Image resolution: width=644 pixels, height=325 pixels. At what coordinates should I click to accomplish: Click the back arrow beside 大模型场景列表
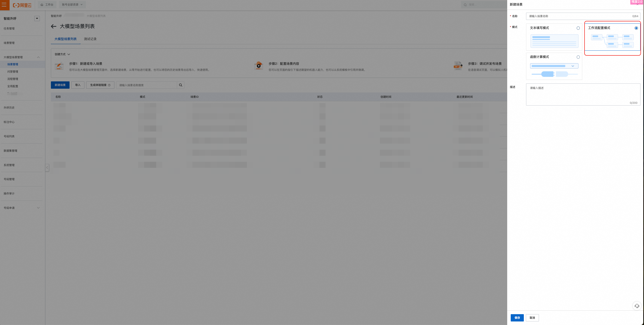tap(53, 26)
